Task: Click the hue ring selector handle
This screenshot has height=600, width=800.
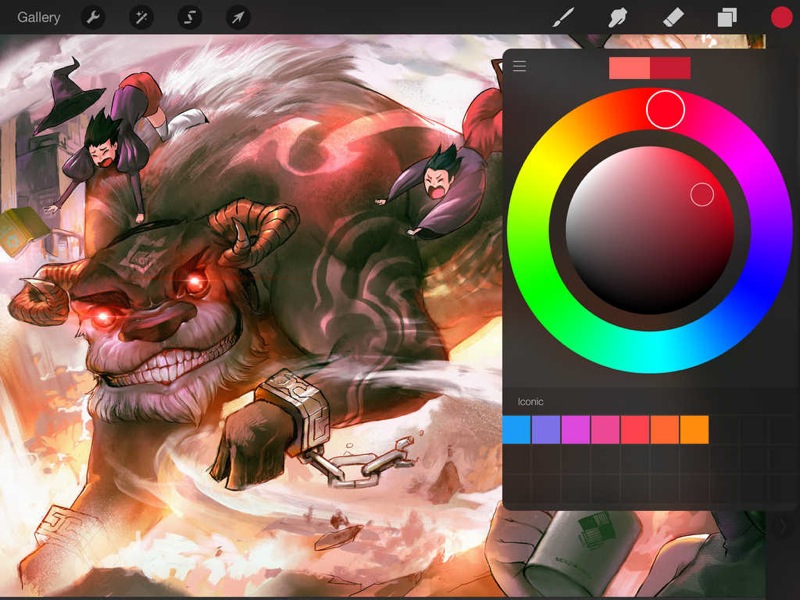Action: [665, 110]
